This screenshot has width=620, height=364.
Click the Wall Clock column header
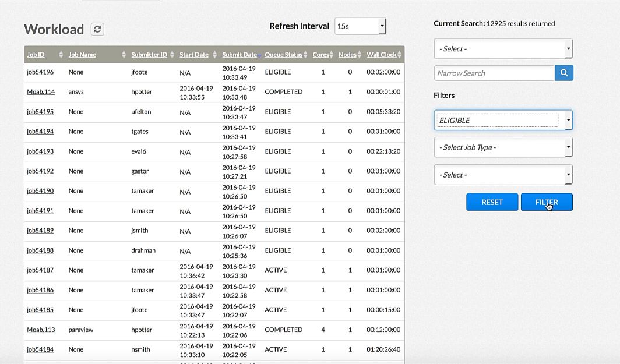coord(382,55)
